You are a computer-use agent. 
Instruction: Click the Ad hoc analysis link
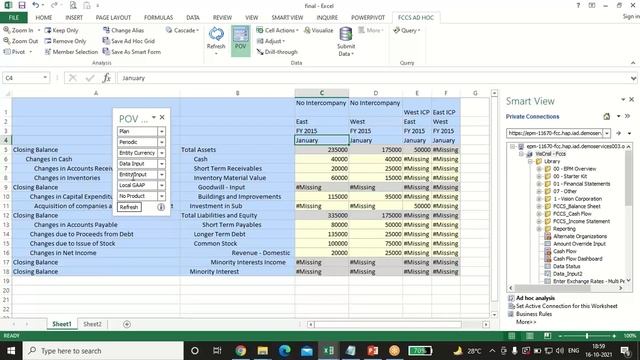click(535, 298)
